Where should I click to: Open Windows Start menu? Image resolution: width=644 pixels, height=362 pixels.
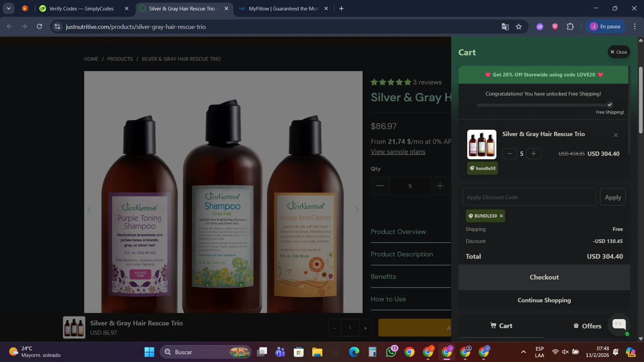click(149, 352)
